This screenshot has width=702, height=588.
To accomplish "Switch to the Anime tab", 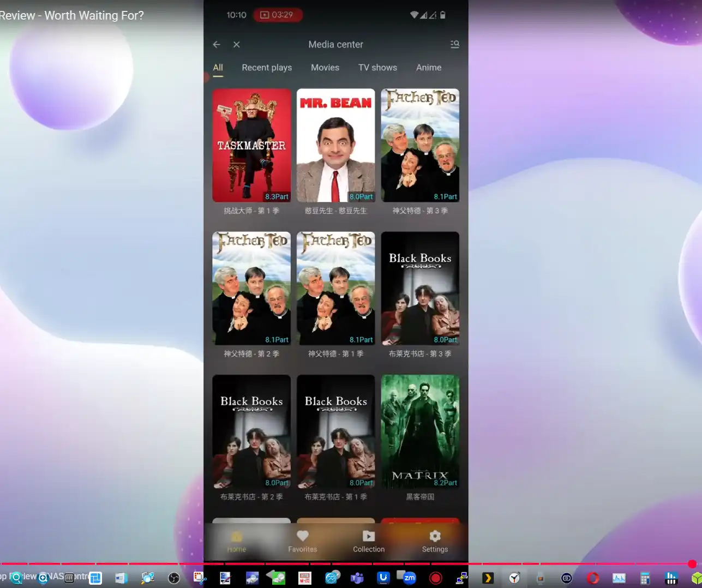I will pos(429,68).
